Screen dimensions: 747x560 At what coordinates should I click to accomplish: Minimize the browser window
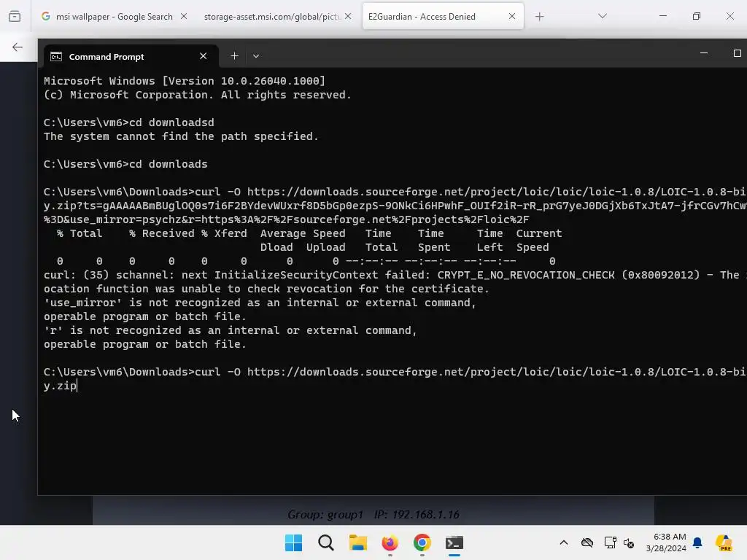(x=662, y=16)
